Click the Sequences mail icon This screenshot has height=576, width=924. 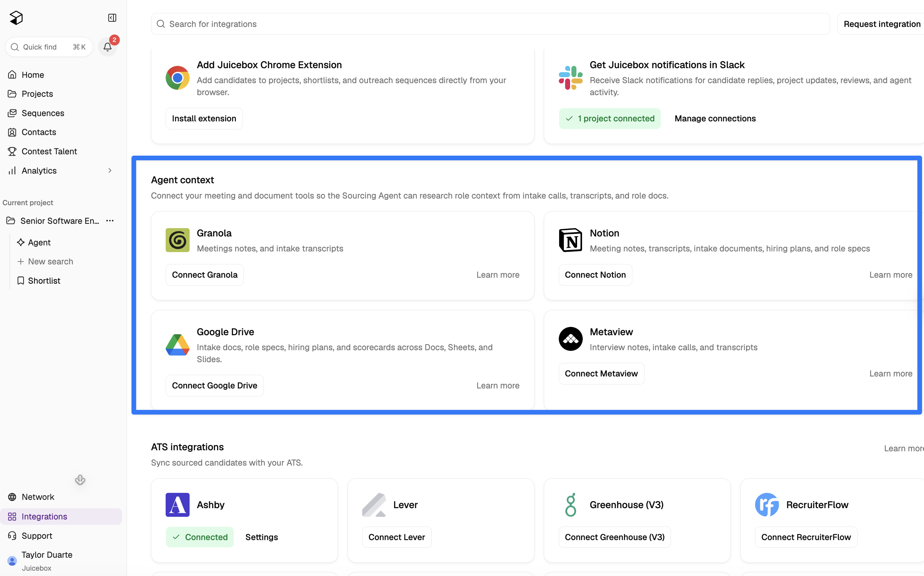click(12, 113)
